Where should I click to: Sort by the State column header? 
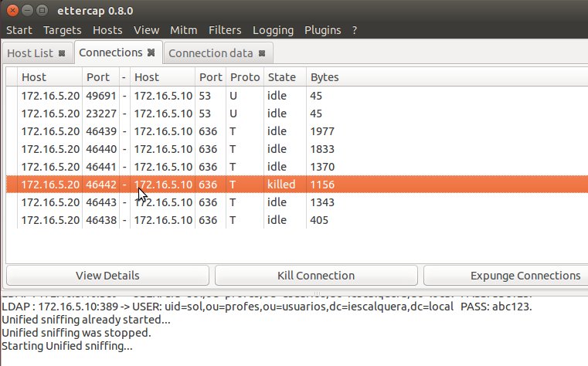pos(285,77)
